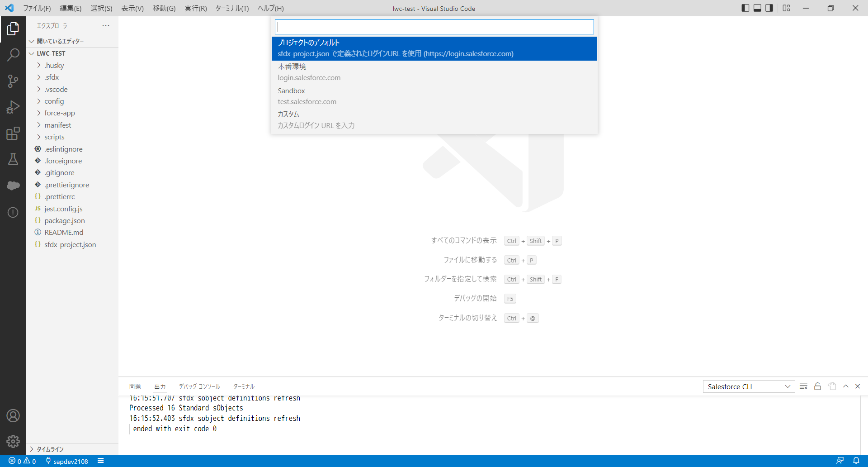Open Explorer more actions ellipsis
The image size is (868, 467).
[106, 26]
